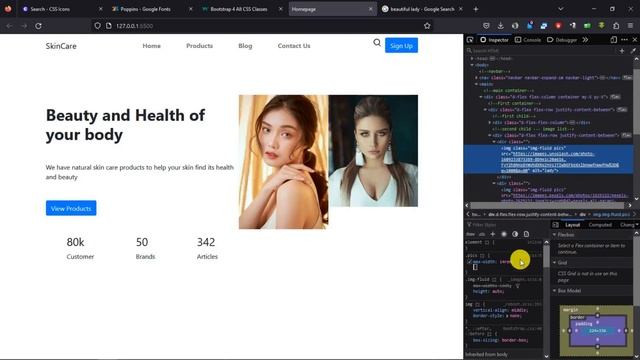
Task: Click the green downward-arrows extension icon
Action: tap(601, 26)
